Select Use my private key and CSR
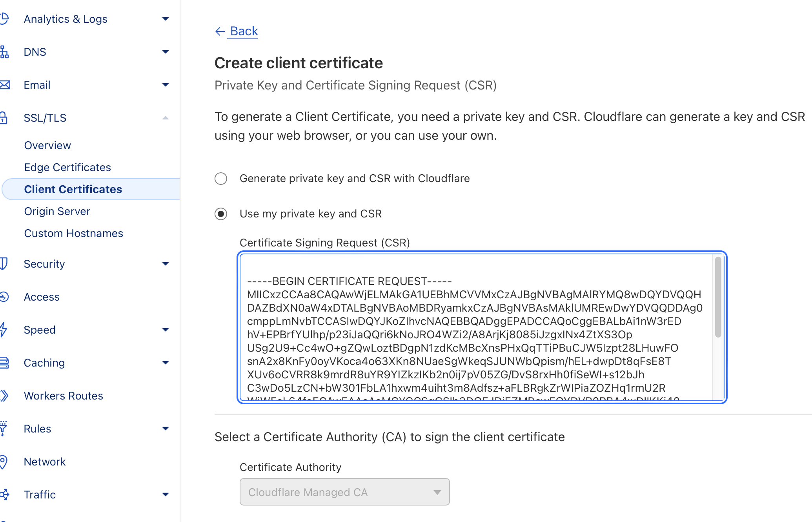The width and height of the screenshot is (812, 522). click(221, 214)
